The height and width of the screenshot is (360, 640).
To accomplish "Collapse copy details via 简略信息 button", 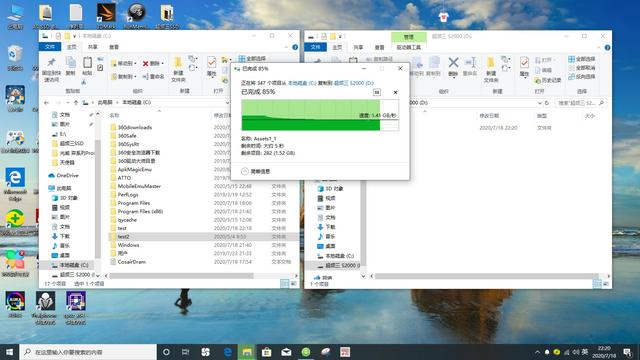I will (256, 171).
